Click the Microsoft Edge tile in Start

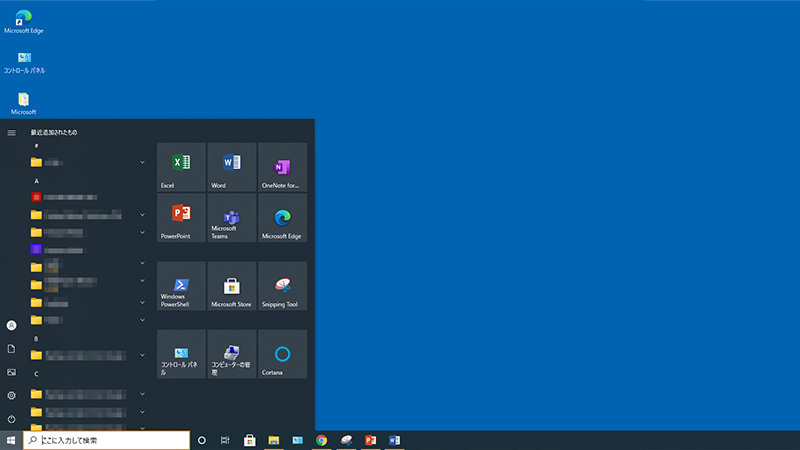tap(282, 218)
